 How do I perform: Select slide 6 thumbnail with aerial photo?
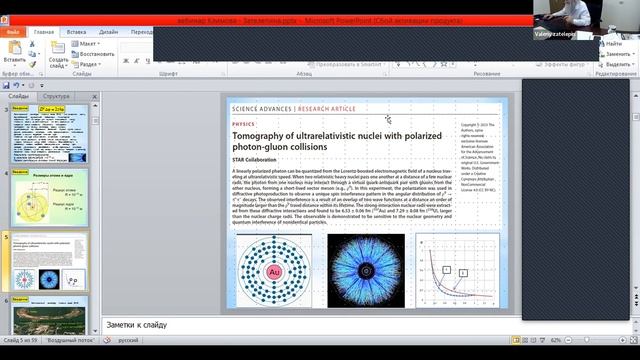(49, 315)
